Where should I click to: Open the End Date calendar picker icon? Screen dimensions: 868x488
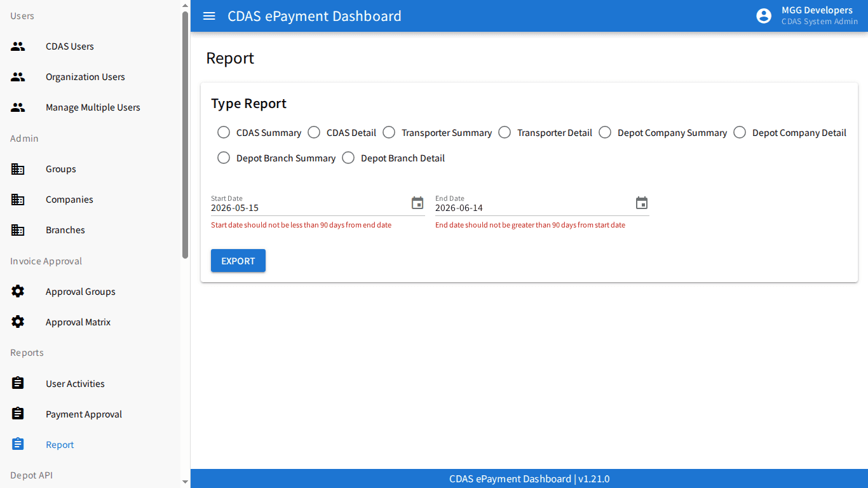pos(642,203)
